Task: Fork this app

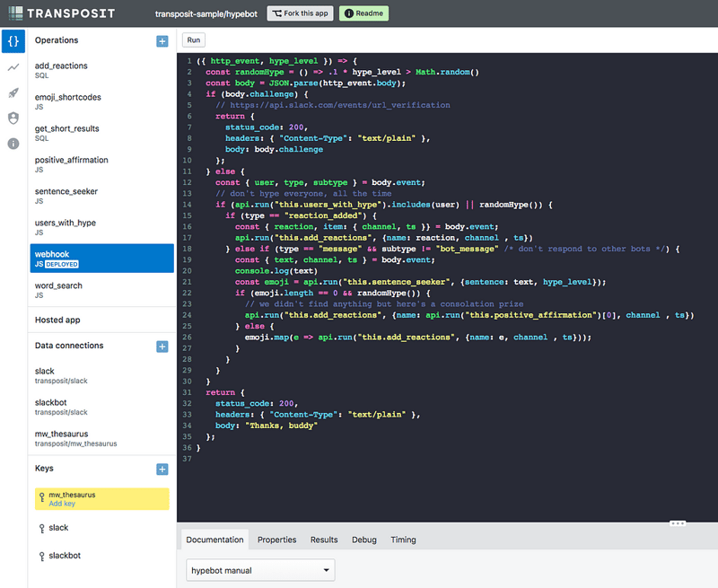Action: pos(301,13)
